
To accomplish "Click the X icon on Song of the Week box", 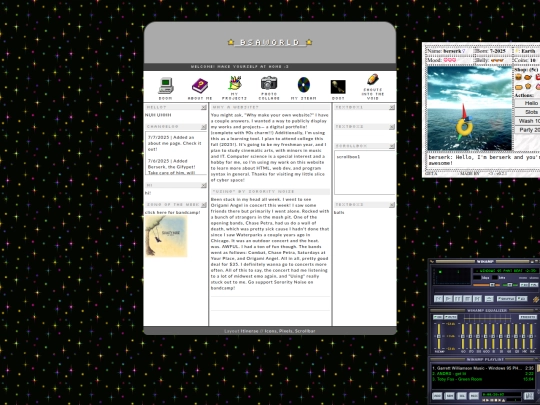I will (x=204, y=205).
